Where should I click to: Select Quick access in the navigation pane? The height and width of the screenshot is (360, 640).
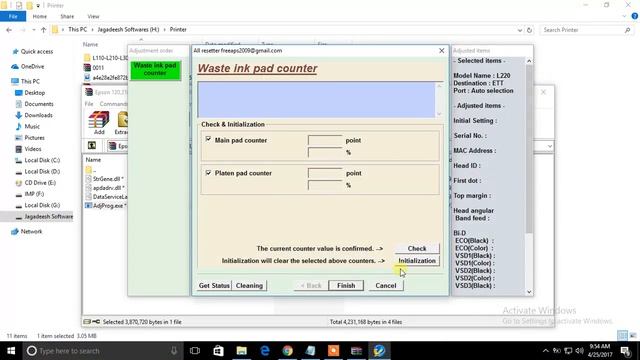[37, 51]
